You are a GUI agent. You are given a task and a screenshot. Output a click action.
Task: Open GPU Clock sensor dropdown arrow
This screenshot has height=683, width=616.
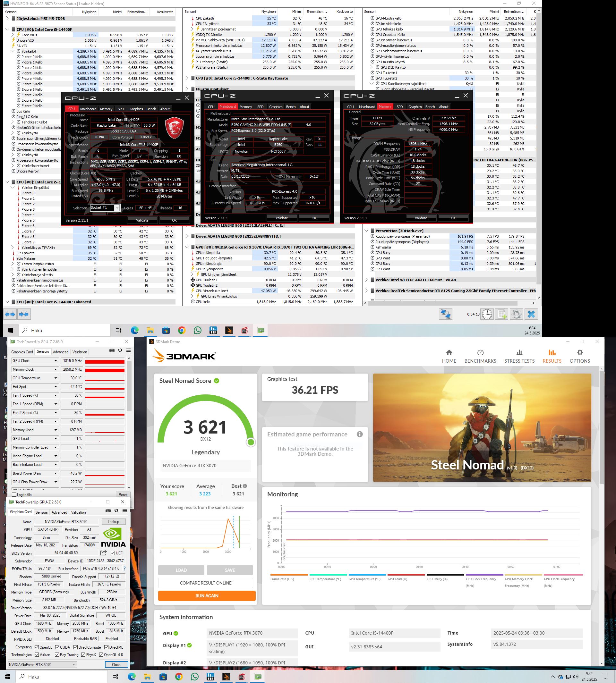point(56,361)
